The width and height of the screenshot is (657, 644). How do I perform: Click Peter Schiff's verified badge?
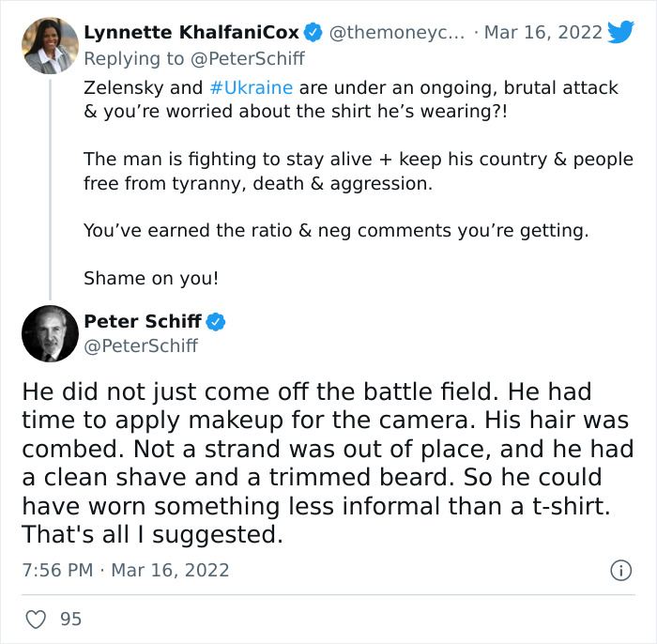click(216, 322)
